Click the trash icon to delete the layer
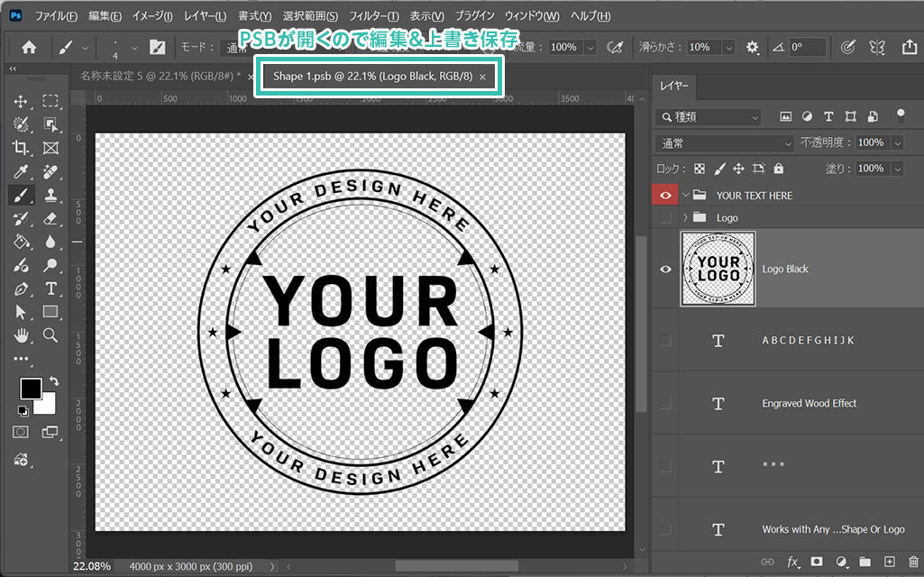 point(914,562)
